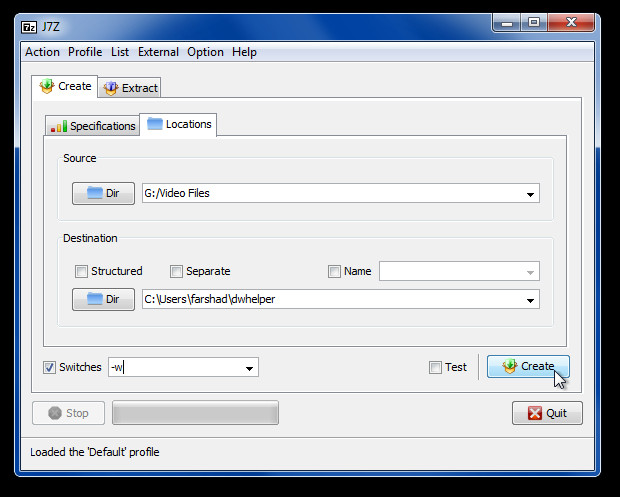Screen dimensions: 620x497
Task: Open the External menu
Action: [158, 52]
